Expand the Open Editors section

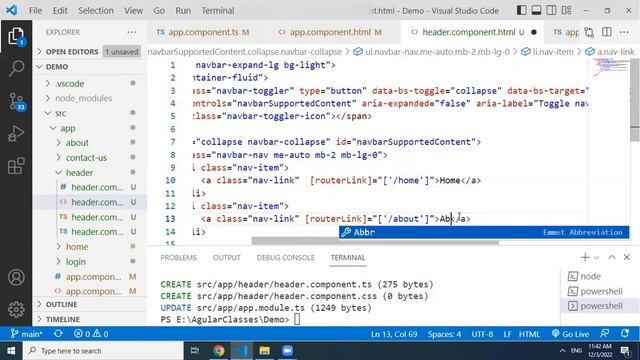point(90,51)
